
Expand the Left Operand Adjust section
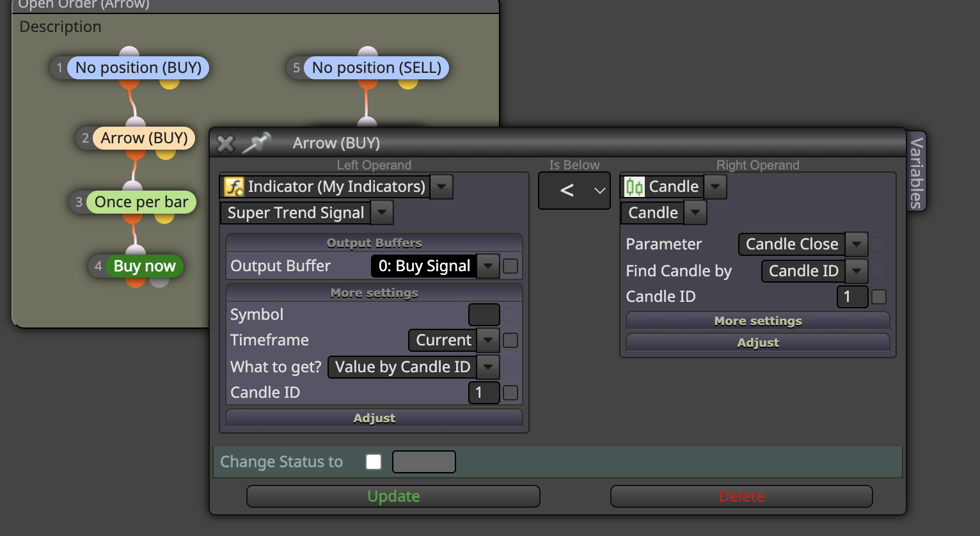point(374,418)
